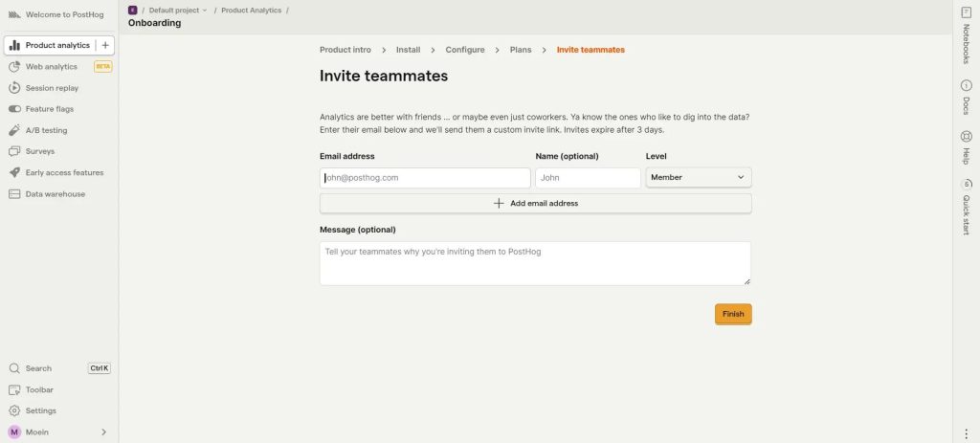Click the Feature flags toggle icon
Viewport: 980px width, 443px height.
pyautogui.click(x=14, y=109)
